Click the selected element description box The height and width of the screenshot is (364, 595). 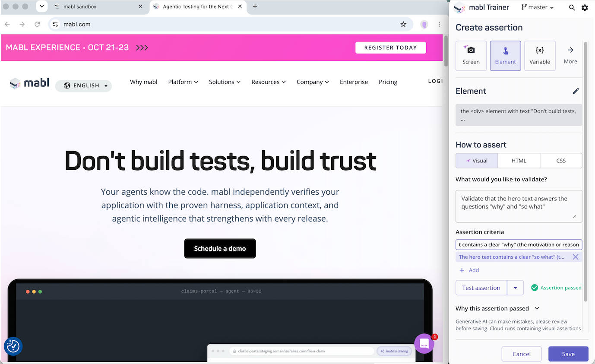point(519,115)
